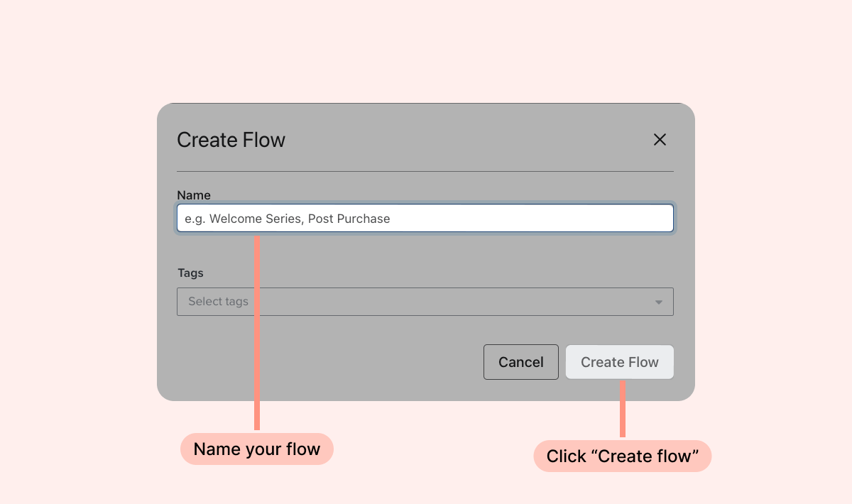Click the Tags field label
The height and width of the screenshot is (504, 852).
coord(190,273)
